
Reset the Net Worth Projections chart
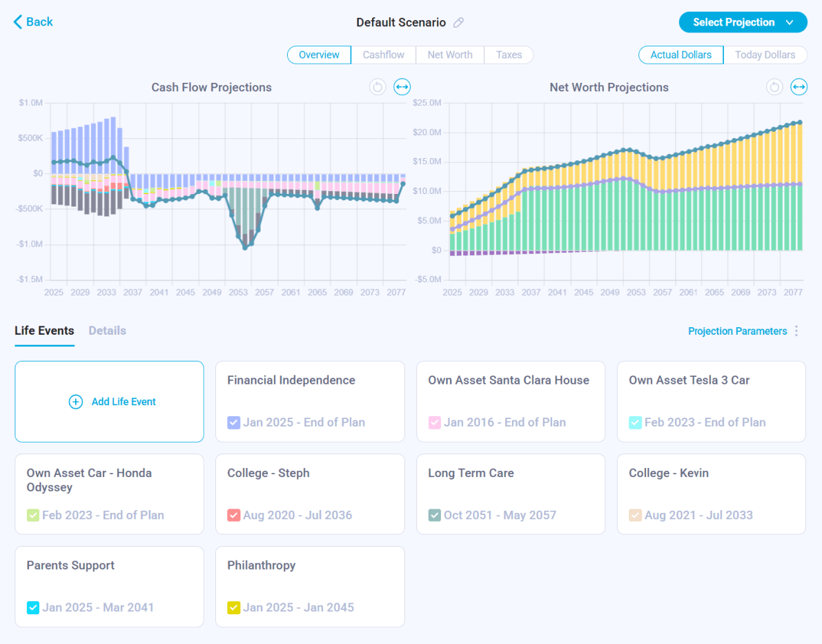point(774,87)
